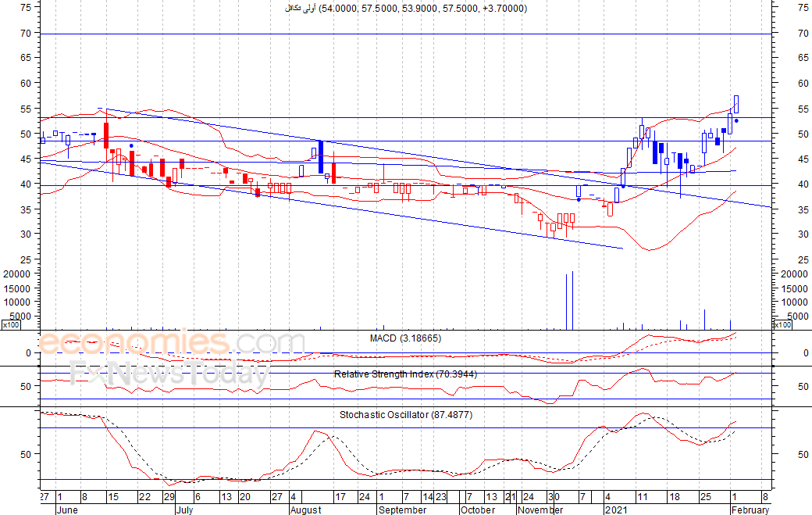
Task: Click the date label 11 in January 2021
Action: 642,497
